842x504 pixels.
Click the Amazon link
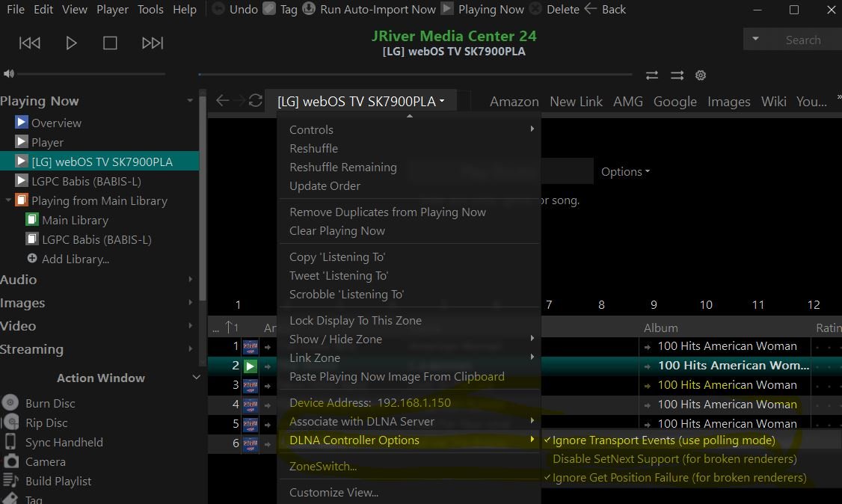[x=514, y=102]
